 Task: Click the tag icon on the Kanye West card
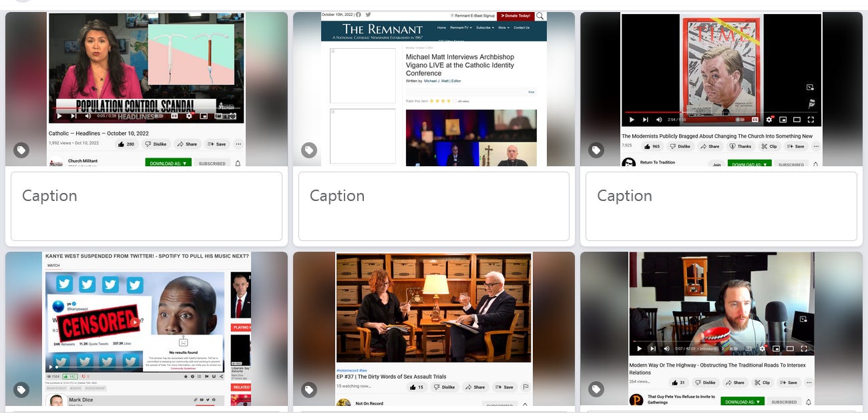click(21, 390)
